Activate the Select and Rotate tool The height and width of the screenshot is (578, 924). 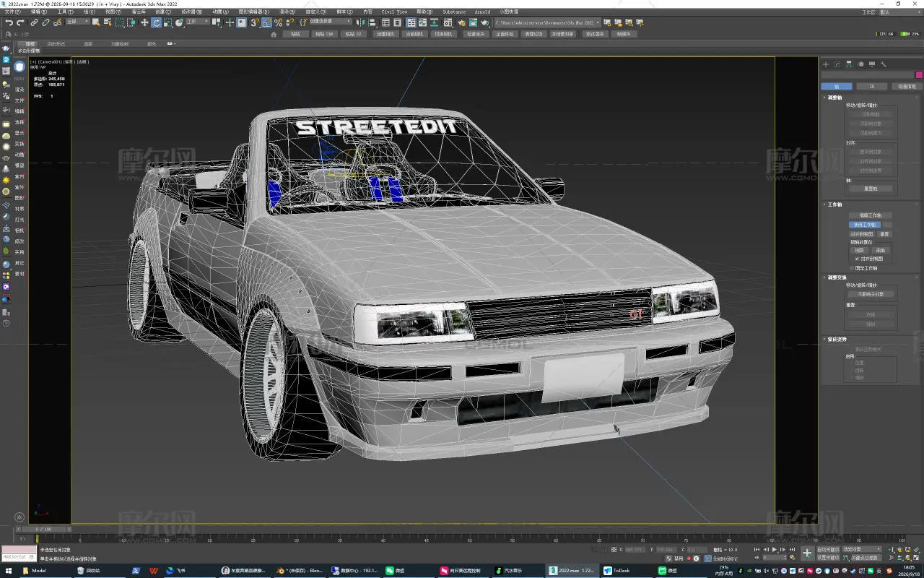(156, 22)
